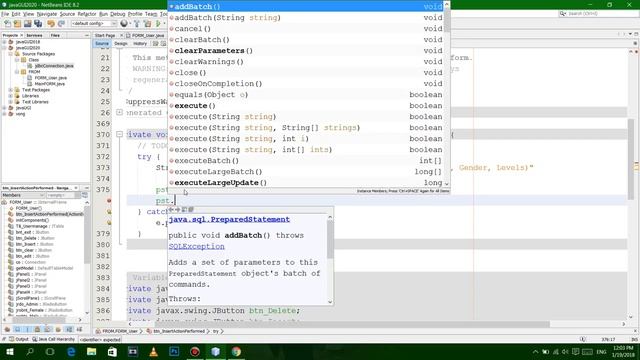The width and height of the screenshot is (640, 360).
Task: Click the New File toolbar icon
Action: point(7,24)
